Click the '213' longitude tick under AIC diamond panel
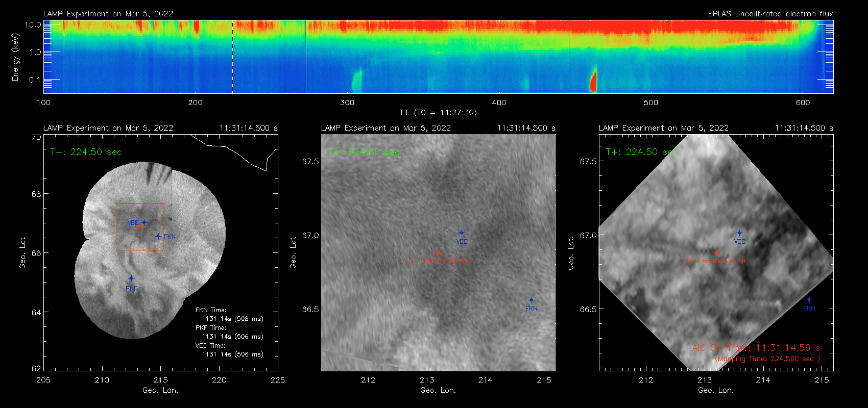 click(x=705, y=380)
